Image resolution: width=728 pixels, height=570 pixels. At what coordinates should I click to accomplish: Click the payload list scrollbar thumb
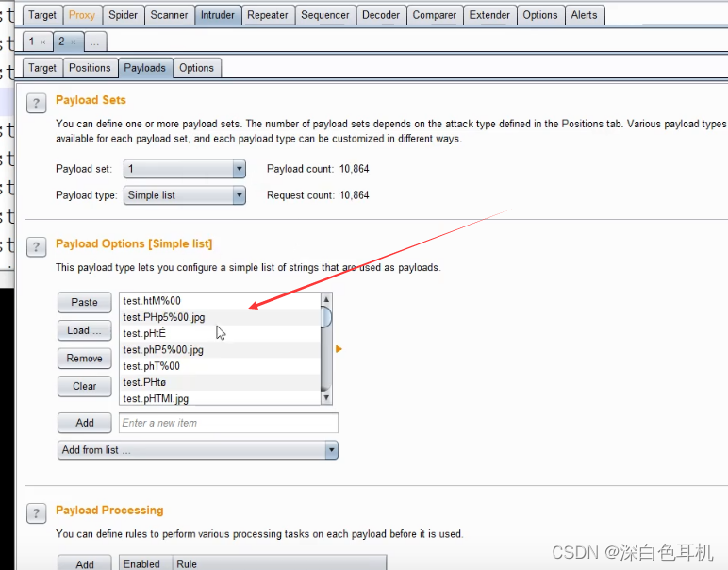(326, 317)
